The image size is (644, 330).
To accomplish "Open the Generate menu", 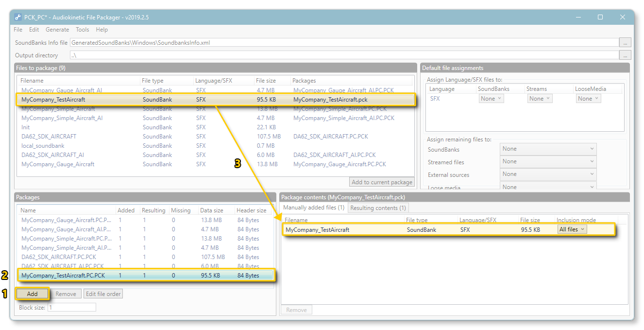I will coord(57,30).
